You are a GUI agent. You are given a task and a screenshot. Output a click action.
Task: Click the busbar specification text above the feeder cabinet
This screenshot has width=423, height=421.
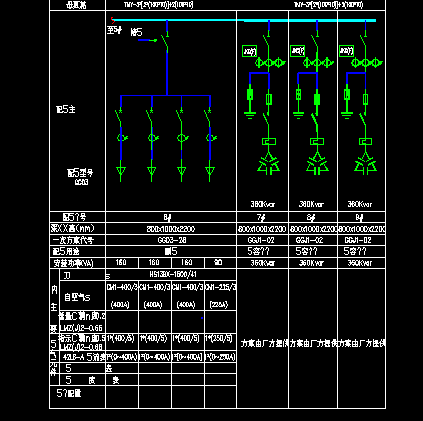(x=158, y=4)
